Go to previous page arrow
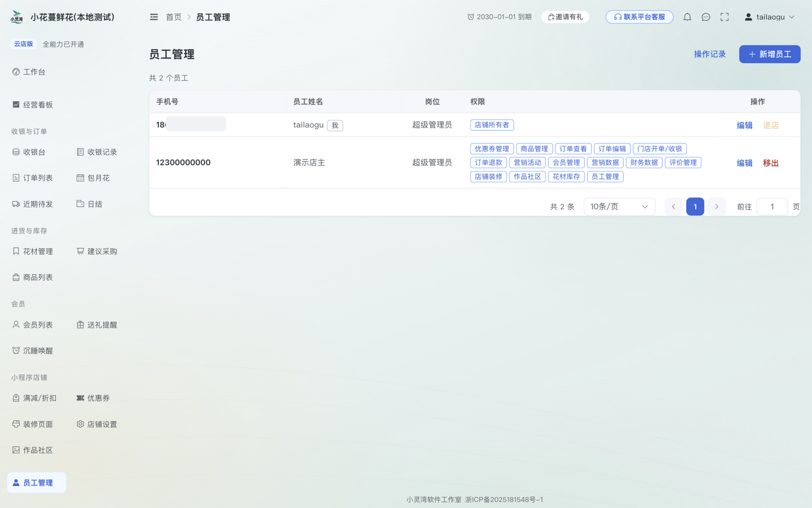Viewport: 812px width, 508px height. pyautogui.click(x=673, y=207)
